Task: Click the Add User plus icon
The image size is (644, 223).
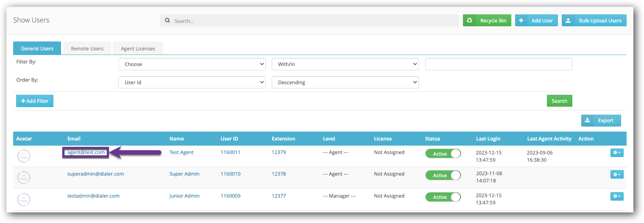Action: (x=521, y=20)
